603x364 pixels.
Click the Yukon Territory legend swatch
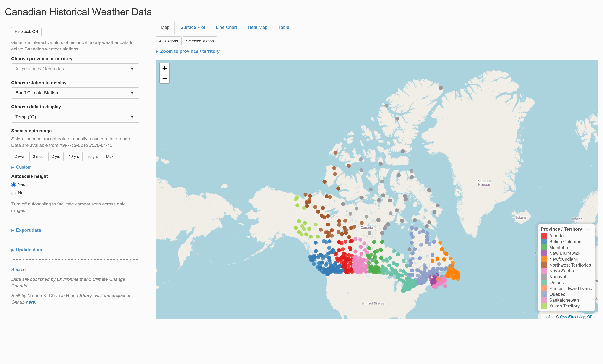point(544,306)
